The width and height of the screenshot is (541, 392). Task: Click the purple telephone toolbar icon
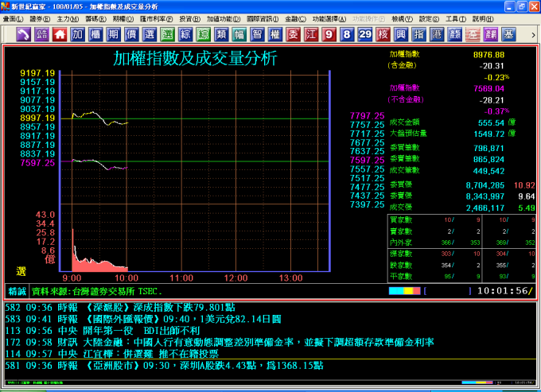[23, 34]
